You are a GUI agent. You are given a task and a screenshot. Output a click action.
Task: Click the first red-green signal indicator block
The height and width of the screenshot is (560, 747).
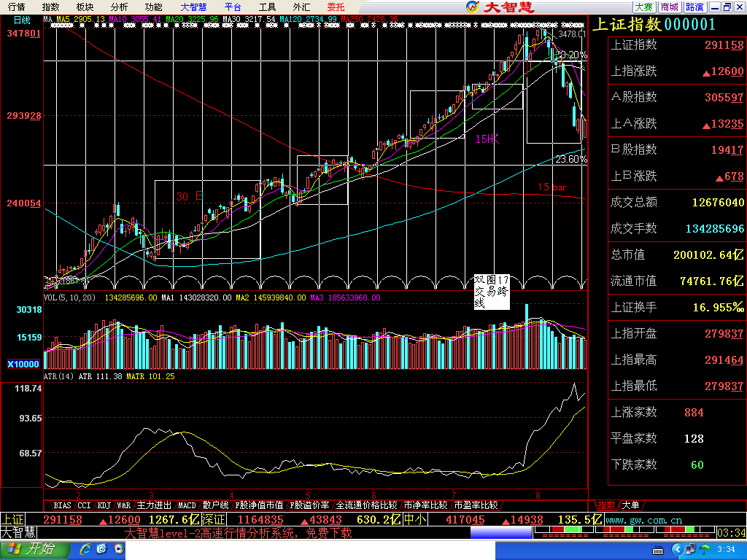(x=565, y=530)
